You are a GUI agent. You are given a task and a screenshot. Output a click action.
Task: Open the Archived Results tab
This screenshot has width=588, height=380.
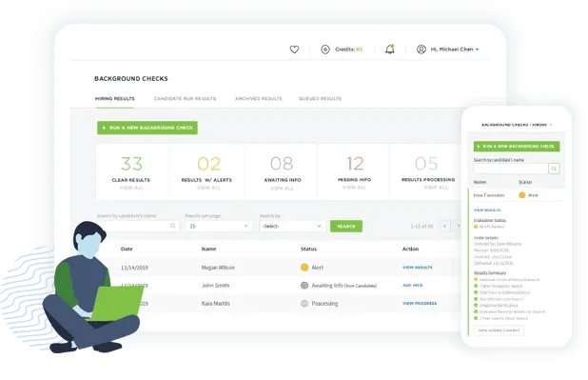pyautogui.click(x=259, y=99)
